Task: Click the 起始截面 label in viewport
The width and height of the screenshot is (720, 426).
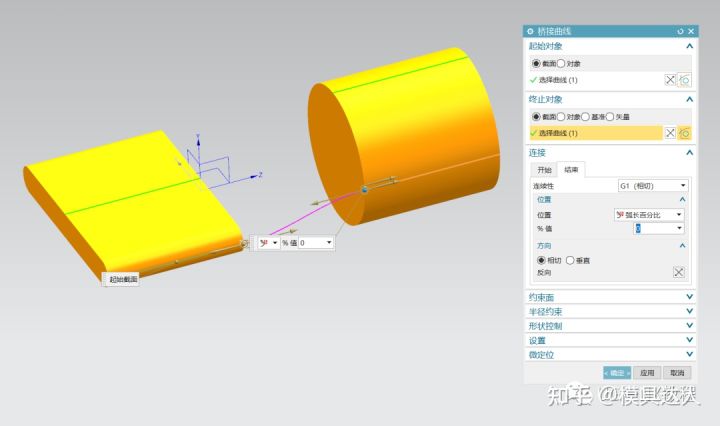Action: coord(122,279)
